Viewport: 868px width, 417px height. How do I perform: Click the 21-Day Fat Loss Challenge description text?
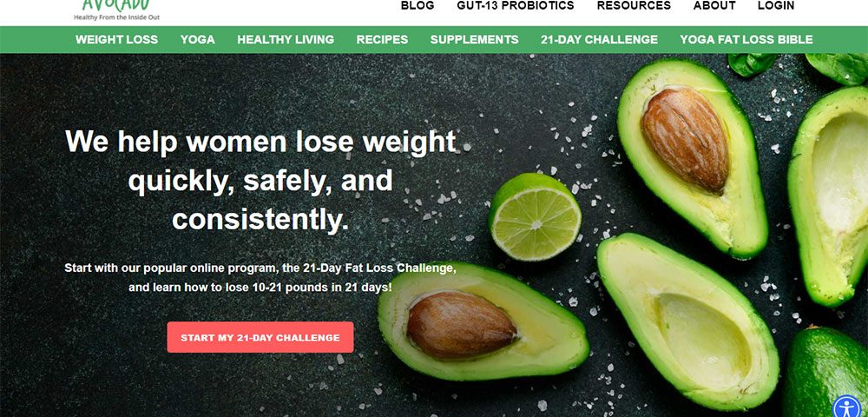click(260, 278)
